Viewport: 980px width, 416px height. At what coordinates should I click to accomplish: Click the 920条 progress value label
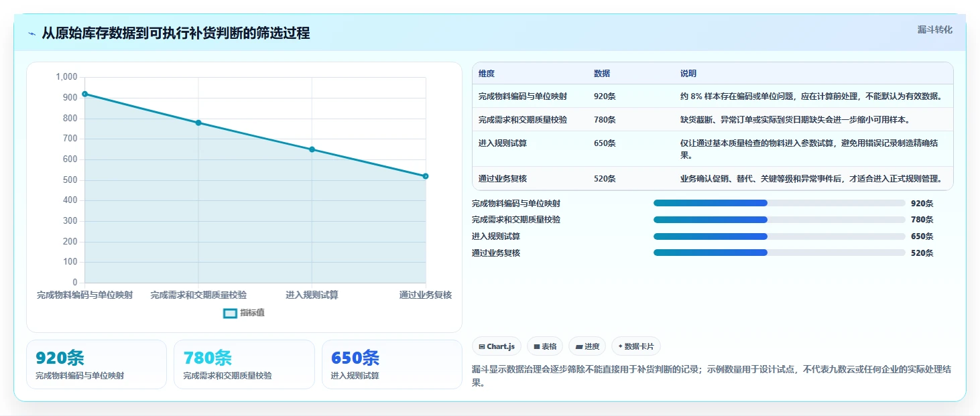(x=922, y=203)
